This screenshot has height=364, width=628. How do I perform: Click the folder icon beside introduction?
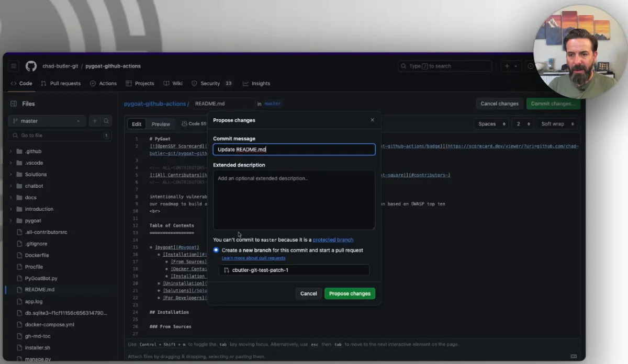[x=19, y=209]
